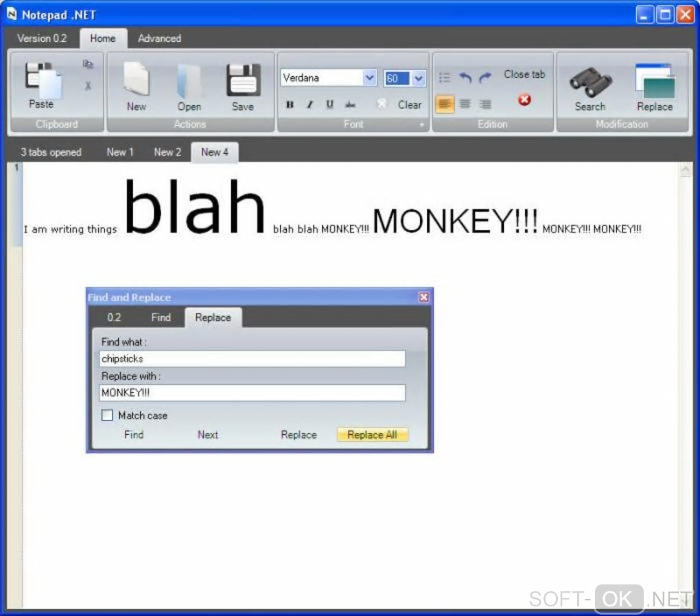The width and height of the screenshot is (700, 616).
Task: Click the '3 tabs opened' label
Action: tap(51, 152)
